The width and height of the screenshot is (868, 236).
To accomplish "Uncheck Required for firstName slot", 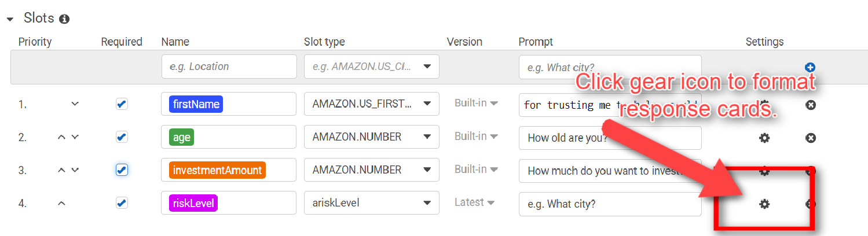I will pos(122,104).
